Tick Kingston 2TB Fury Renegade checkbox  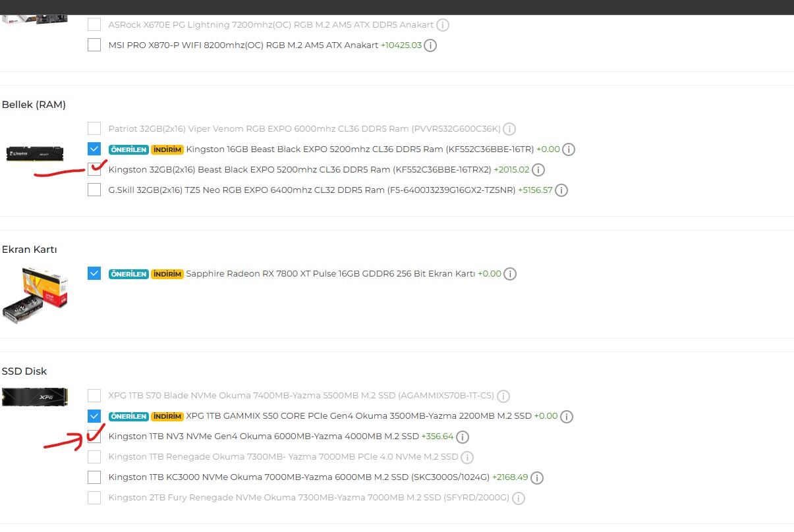(94, 497)
